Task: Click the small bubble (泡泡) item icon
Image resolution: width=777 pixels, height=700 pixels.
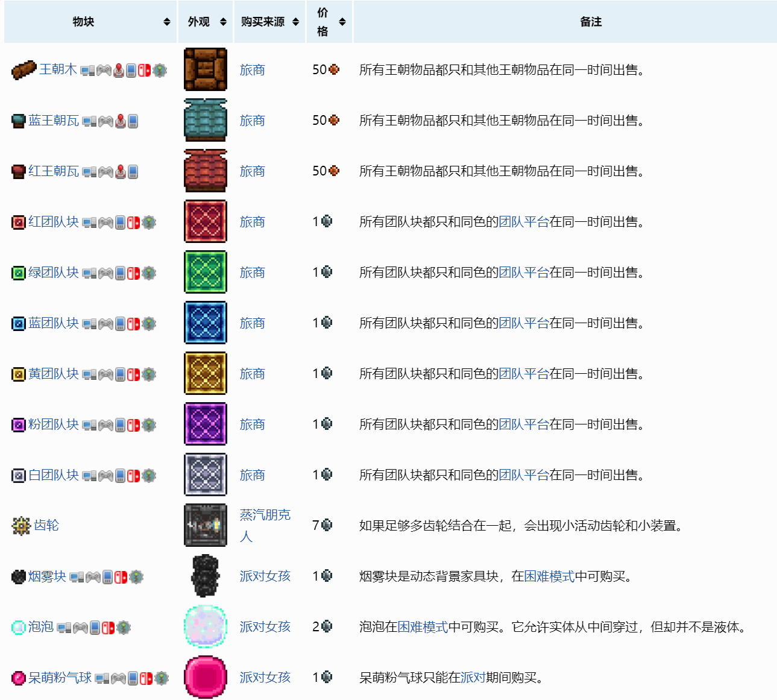Action: tap(18, 628)
